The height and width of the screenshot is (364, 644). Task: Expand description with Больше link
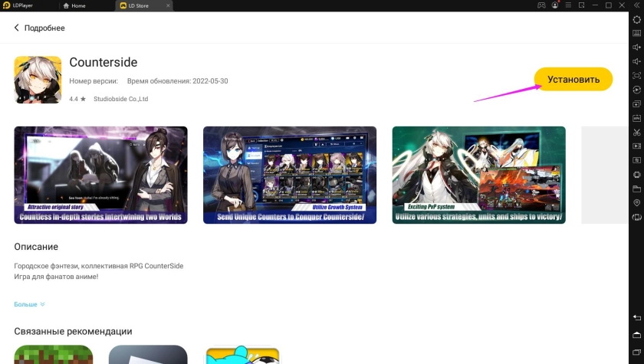(x=29, y=304)
